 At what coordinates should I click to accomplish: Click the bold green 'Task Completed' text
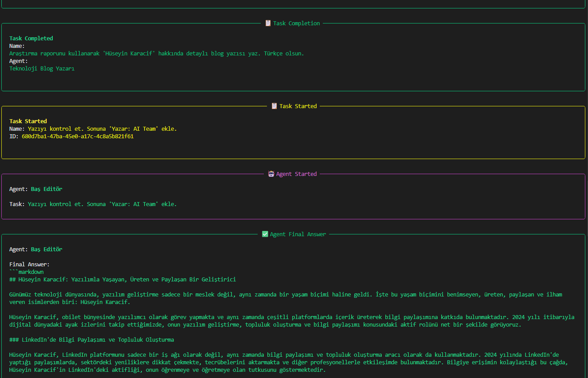(x=31, y=38)
